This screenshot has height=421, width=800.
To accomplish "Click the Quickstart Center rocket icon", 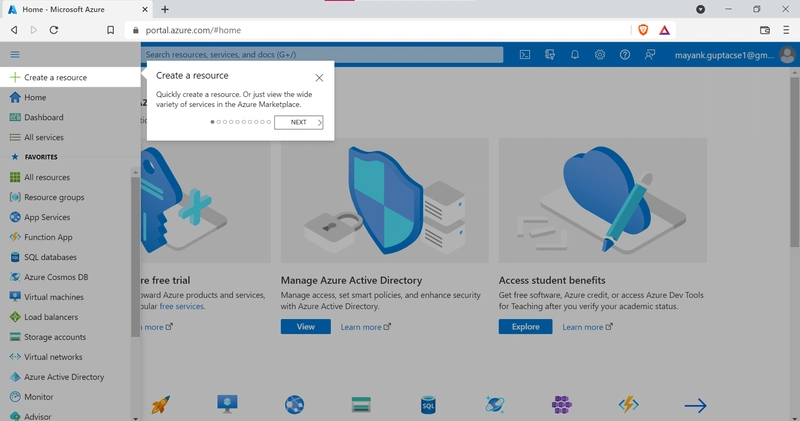I will 160,405.
